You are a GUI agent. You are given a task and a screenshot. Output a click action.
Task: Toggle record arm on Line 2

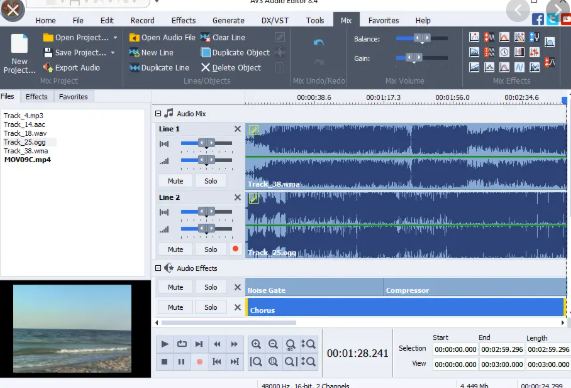235,249
